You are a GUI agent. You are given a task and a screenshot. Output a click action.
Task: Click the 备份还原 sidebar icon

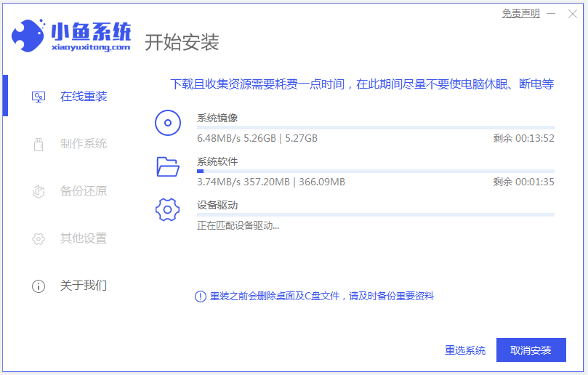pos(39,191)
